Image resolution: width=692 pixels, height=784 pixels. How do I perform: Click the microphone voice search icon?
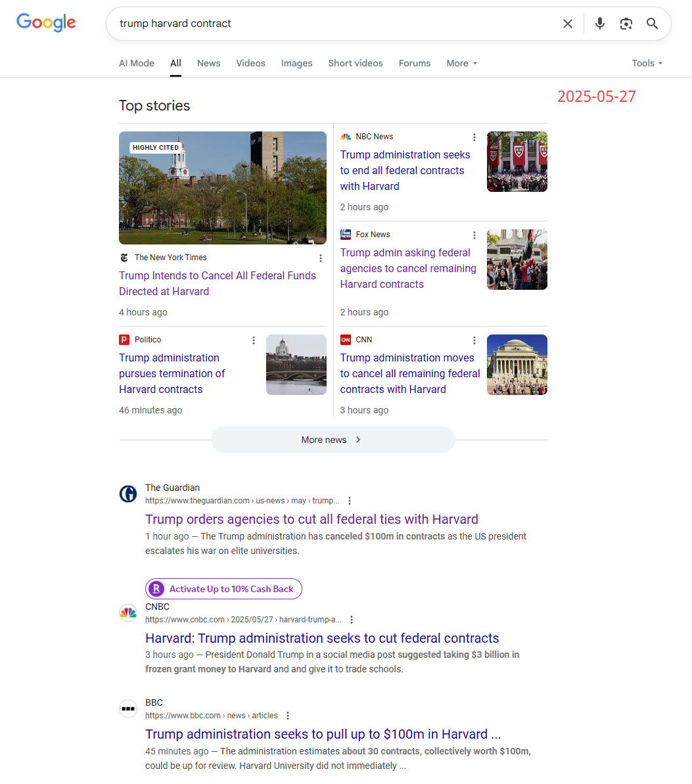(599, 24)
